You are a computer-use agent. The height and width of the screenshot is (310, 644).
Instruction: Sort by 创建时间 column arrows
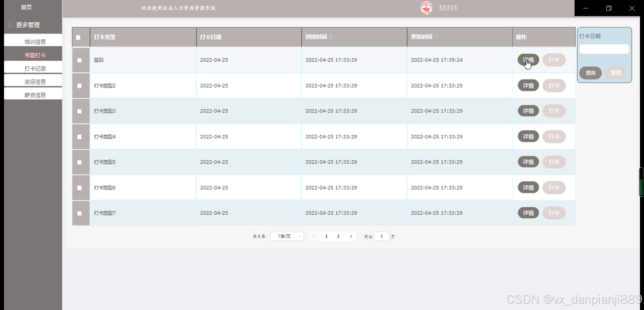(x=331, y=37)
